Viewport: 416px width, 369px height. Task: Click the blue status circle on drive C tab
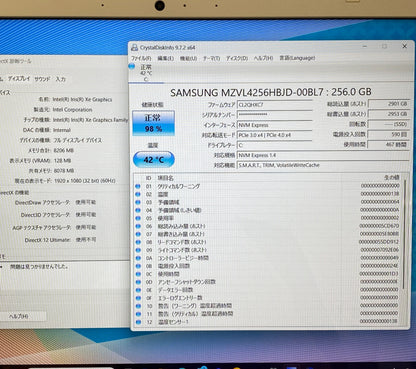(132, 67)
